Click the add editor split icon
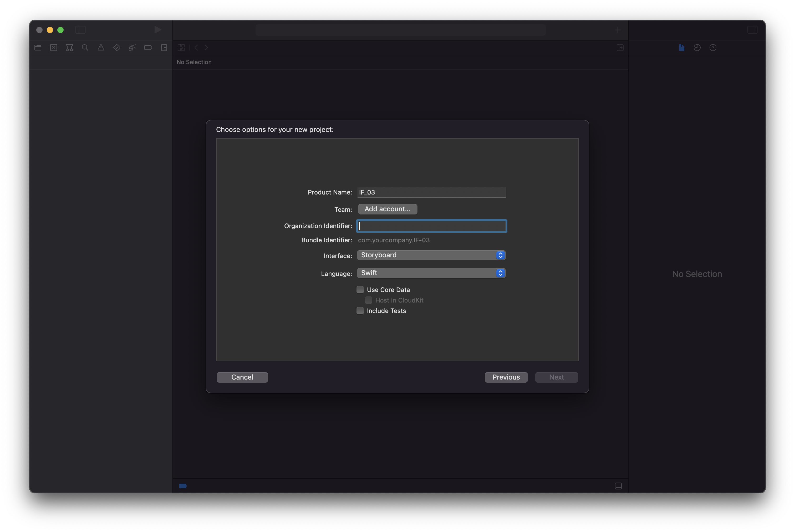The height and width of the screenshot is (532, 795). [x=620, y=48]
